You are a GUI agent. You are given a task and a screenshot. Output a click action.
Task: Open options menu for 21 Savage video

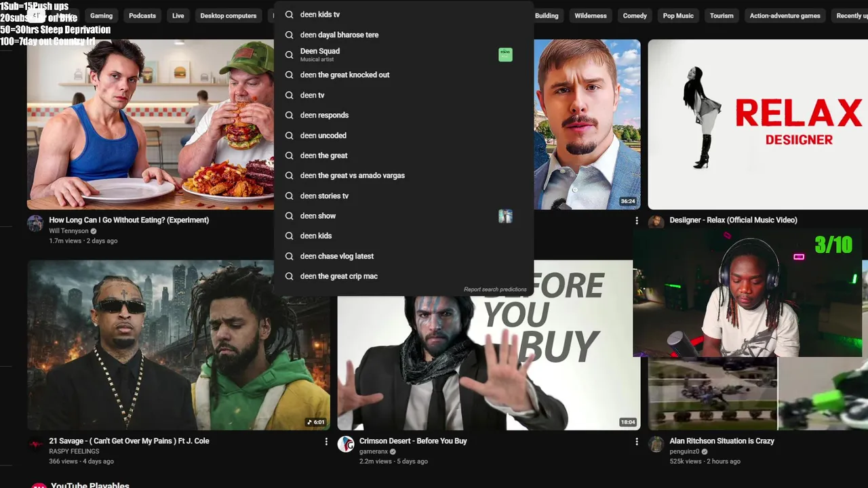point(326,441)
